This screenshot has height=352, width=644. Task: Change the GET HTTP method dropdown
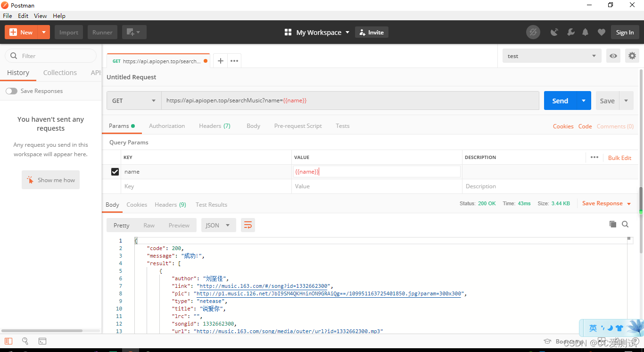point(134,101)
